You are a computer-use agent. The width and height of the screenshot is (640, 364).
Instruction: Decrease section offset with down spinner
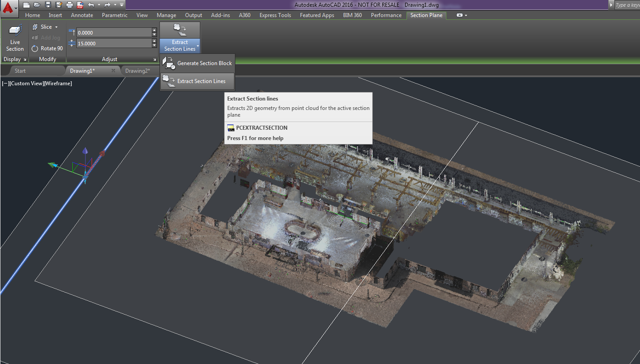(x=154, y=35)
